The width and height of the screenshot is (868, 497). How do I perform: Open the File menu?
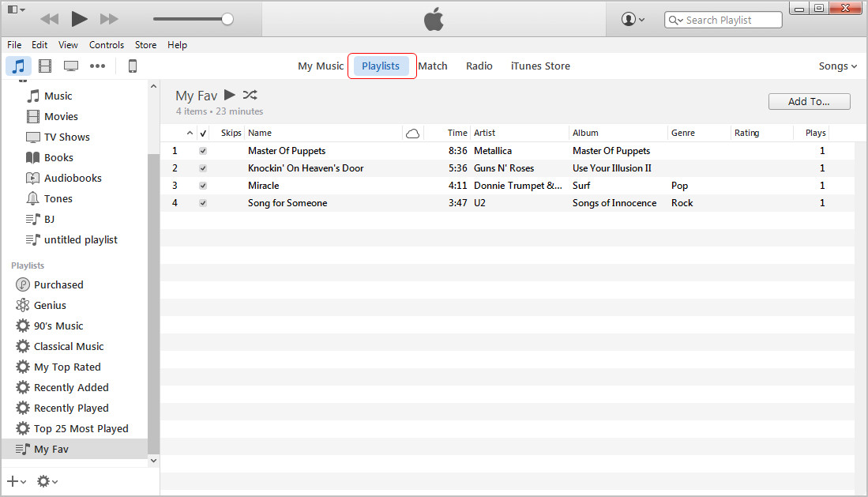14,45
